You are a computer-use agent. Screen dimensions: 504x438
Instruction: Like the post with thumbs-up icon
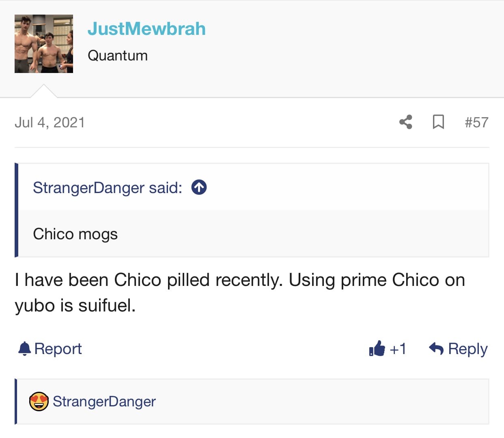(x=377, y=348)
